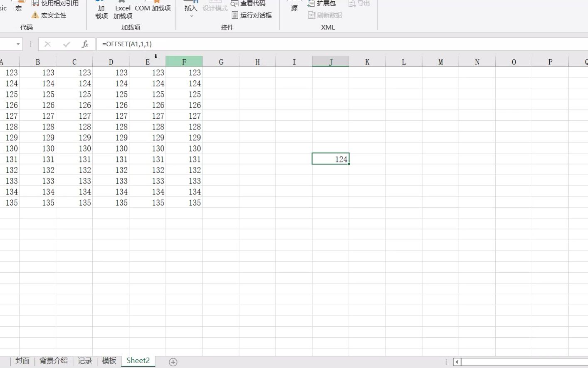Select column O header
Screen dimensions: 588x368
click(514, 62)
